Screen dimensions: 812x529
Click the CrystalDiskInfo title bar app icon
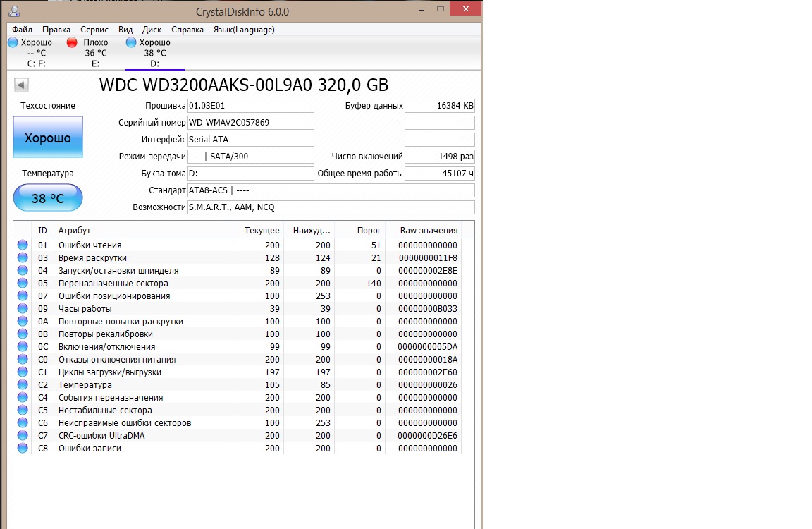coord(15,11)
